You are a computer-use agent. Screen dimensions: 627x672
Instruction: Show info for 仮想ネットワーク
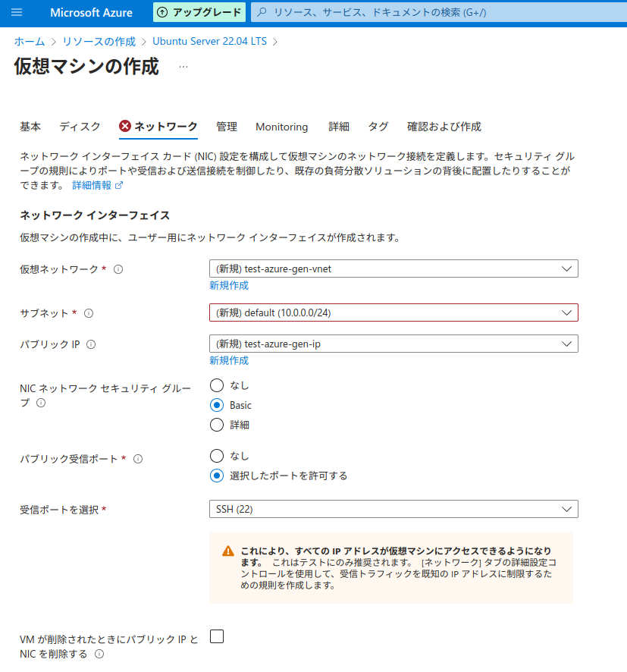pyautogui.click(x=118, y=269)
